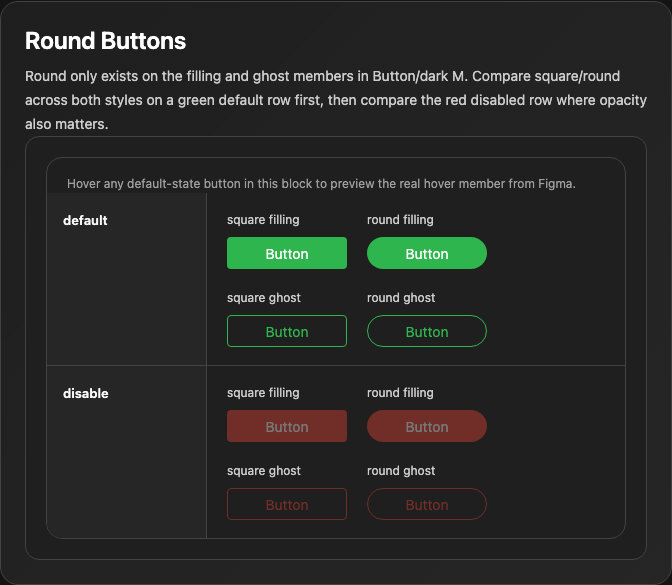672x585 pixels.
Task: Click 'square filling' label in default row
Action: pyautogui.click(x=263, y=220)
